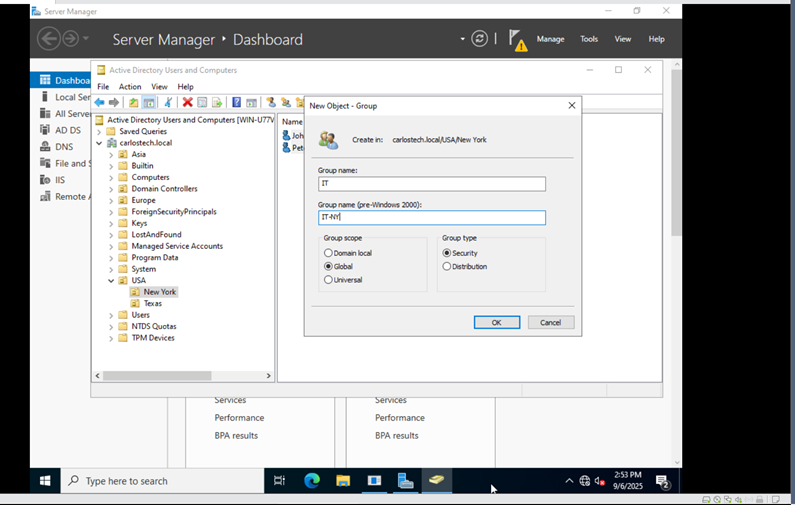Image resolution: width=795 pixels, height=505 pixels.
Task: Open Microsoft Edge from the taskbar
Action: (x=312, y=481)
